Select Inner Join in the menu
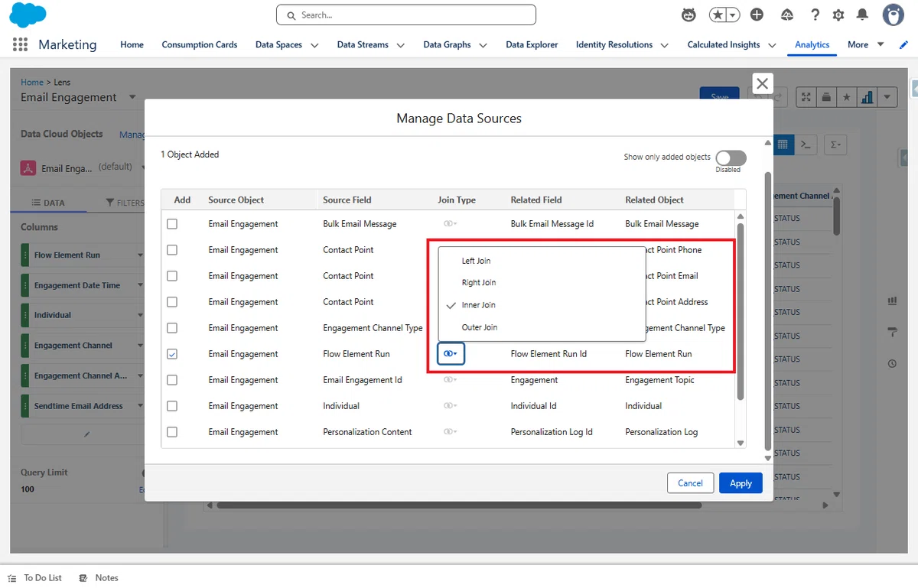Screen dimensions: 918x588 542,305
